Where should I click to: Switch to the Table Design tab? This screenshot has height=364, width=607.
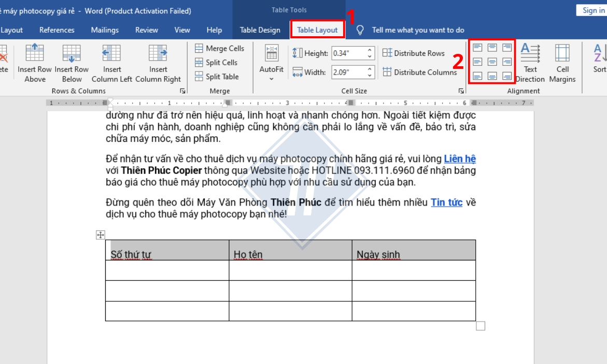tap(260, 30)
